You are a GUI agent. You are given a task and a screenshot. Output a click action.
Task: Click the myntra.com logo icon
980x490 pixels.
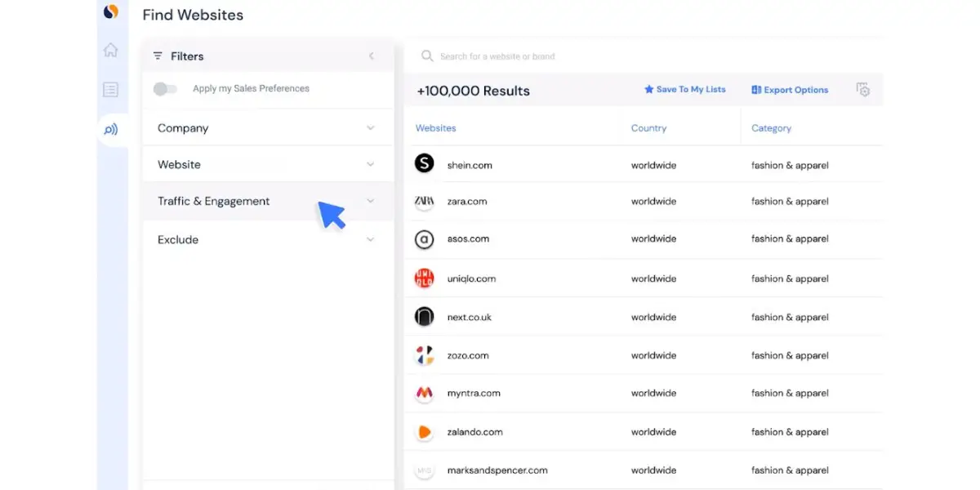click(x=425, y=393)
